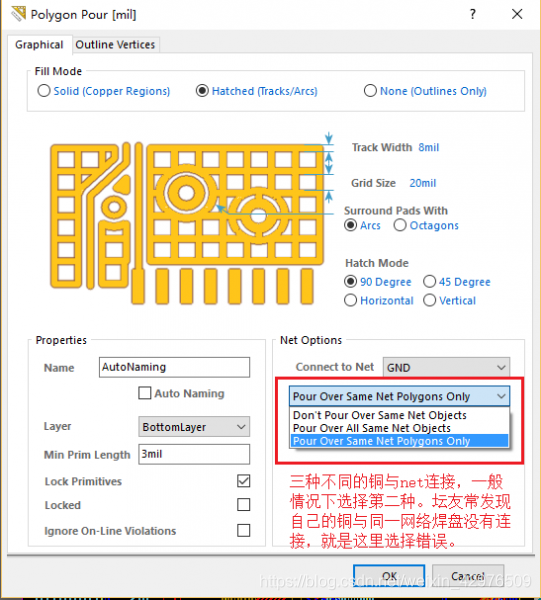Screen dimensions: 541x600
Task: Pick Pour Over All Same Net Objects
Action: 399,428
